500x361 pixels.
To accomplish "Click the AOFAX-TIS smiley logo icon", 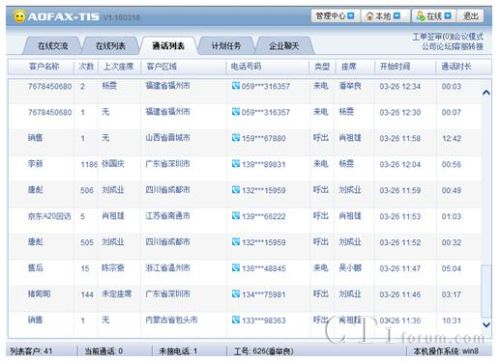I will coord(20,16).
